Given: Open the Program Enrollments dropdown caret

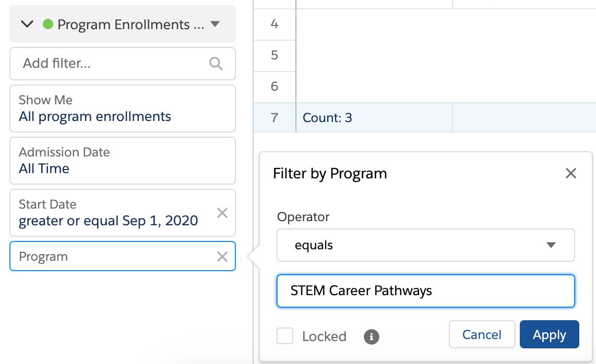Looking at the screenshot, I should (x=214, y=23).
